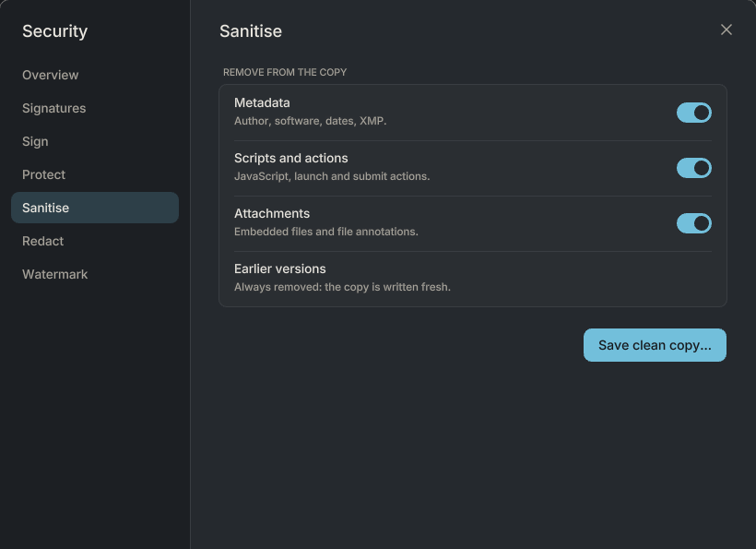This screenshot has width=756, height=549.
Task: Open the Watermark section
Action: click(94, 275)
